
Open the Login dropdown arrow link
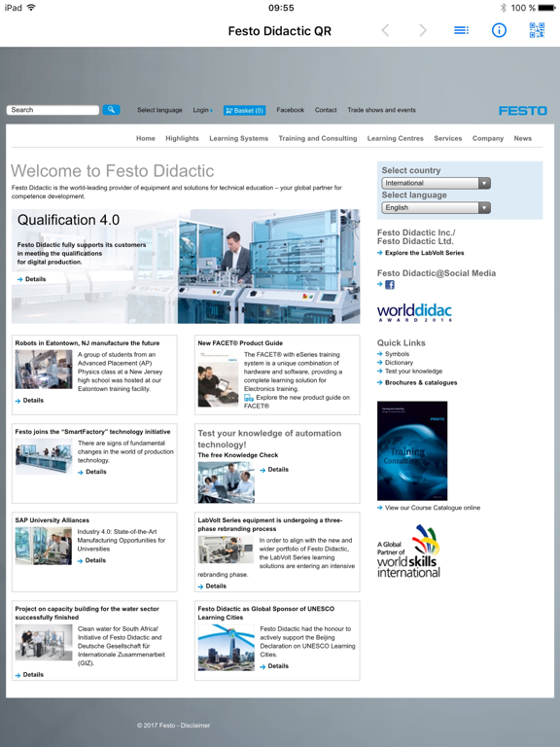(202, 110)
